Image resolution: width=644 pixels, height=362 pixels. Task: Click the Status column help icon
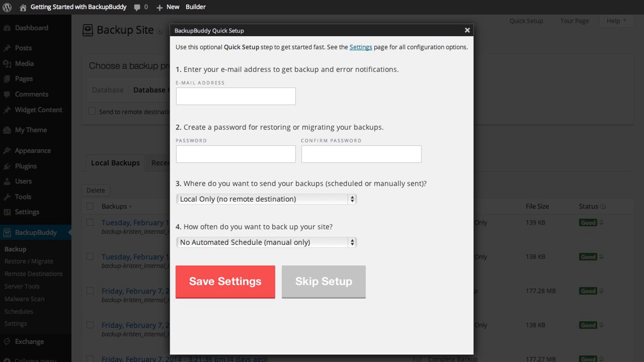(x=603, y=206)
